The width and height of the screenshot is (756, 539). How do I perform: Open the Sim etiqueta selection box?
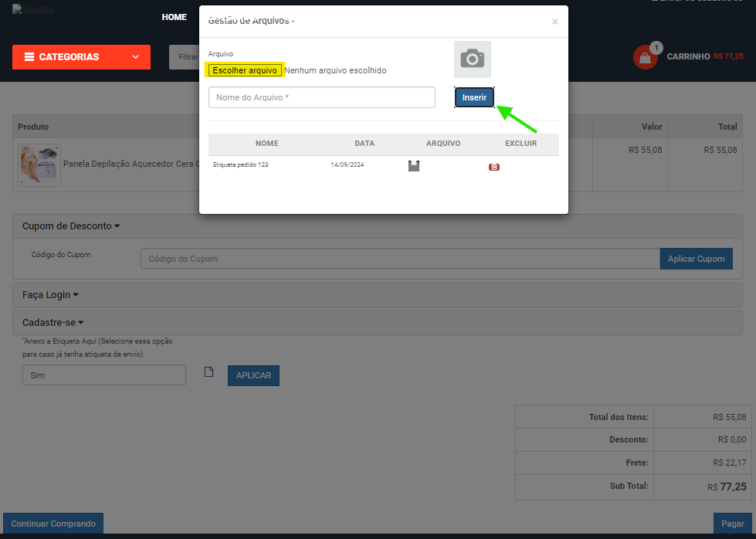(103, 375)
